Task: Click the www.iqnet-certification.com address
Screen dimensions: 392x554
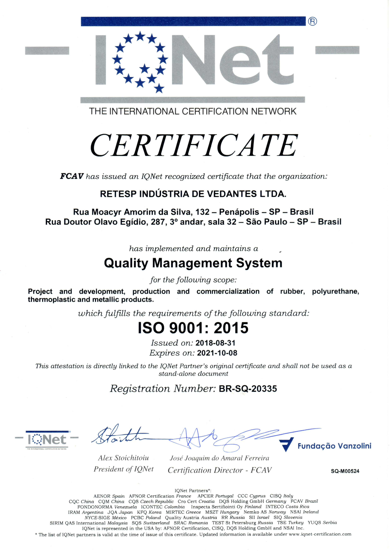Action: tap(320, 534)
